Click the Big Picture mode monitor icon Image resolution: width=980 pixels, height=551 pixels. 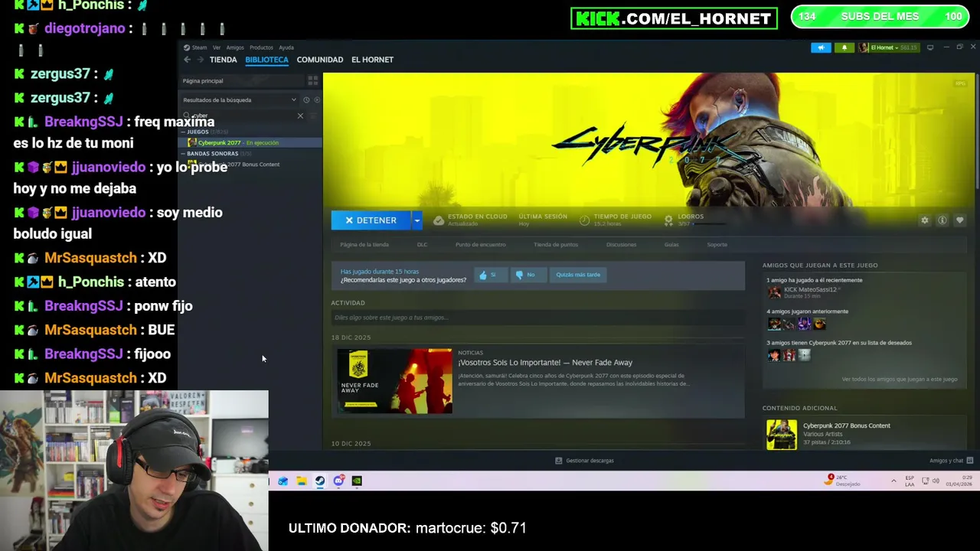coord(930,47)
